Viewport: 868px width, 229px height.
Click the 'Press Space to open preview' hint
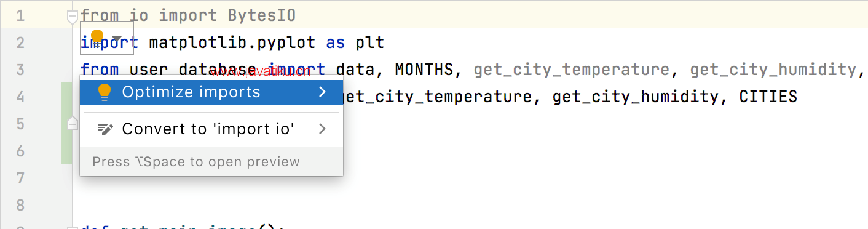196,162
